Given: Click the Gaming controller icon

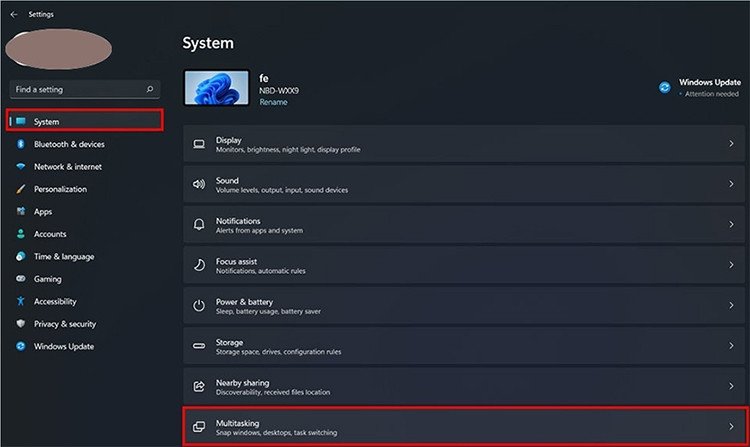Looking at the screenshot, I should tap(21, 278).
